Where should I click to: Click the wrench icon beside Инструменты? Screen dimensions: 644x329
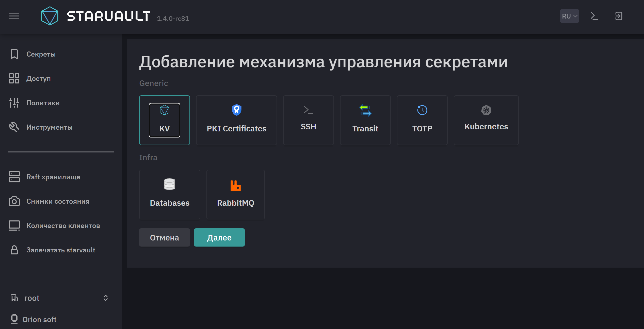[x=14, y=127]
